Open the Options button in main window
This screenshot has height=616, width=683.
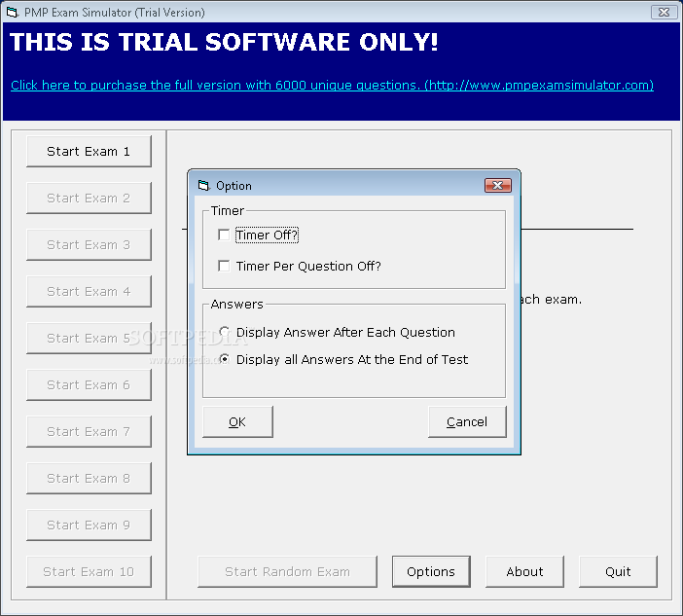point(431,571)
